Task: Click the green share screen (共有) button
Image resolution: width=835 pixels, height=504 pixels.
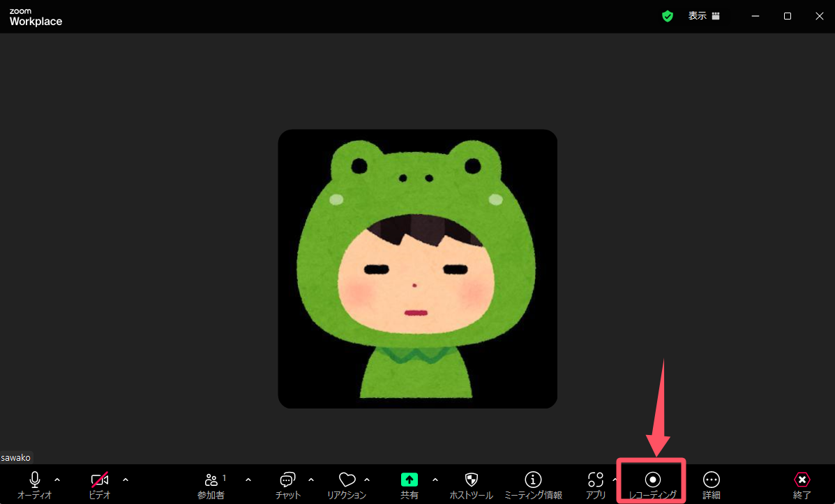Action: click(x=409, y=484)
